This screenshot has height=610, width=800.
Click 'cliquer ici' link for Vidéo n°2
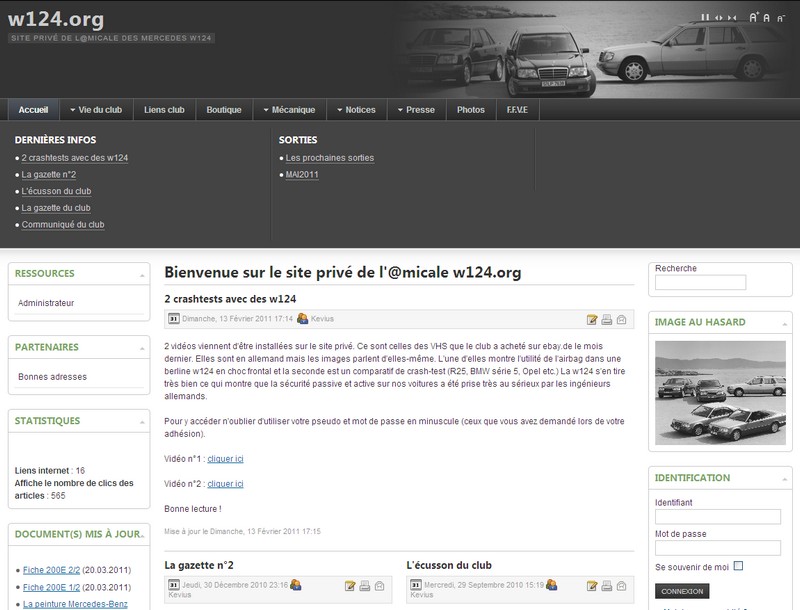point(226,484)
